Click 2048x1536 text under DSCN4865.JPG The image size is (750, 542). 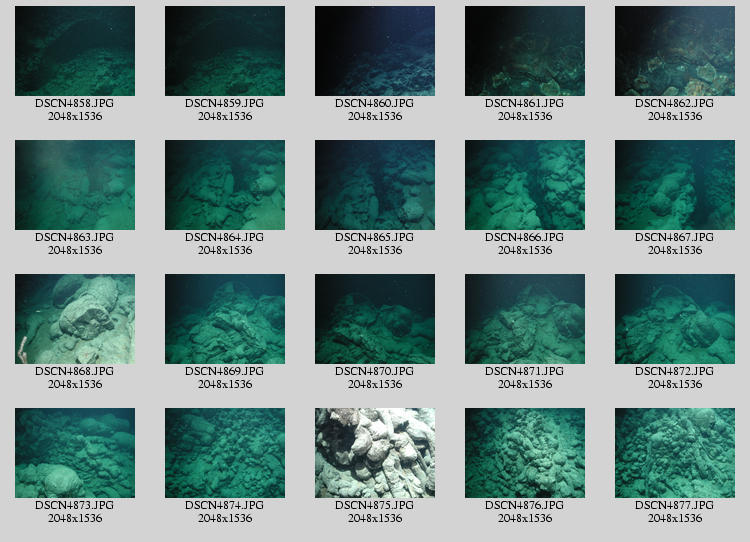tap(375, 250)
